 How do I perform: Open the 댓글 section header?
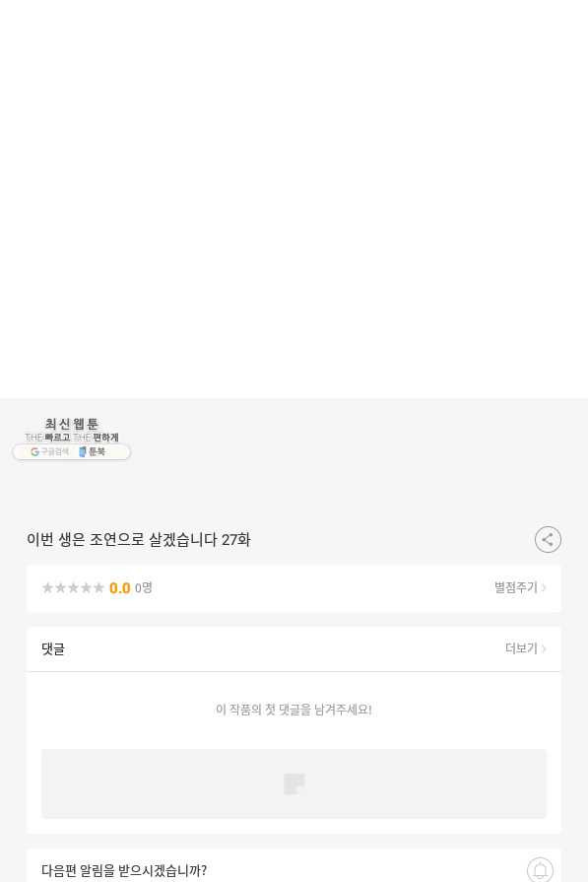point(53,648)
